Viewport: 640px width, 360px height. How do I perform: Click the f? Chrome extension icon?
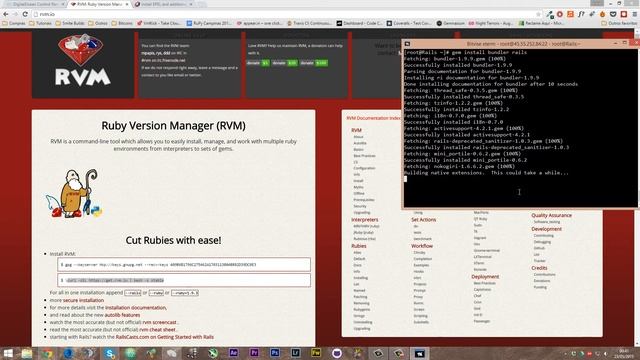tap(581, 14)
